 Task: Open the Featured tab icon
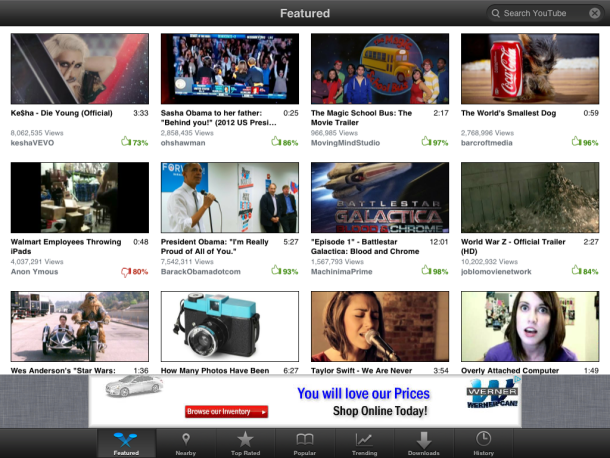pyautogui.click(x=126, y=440)
